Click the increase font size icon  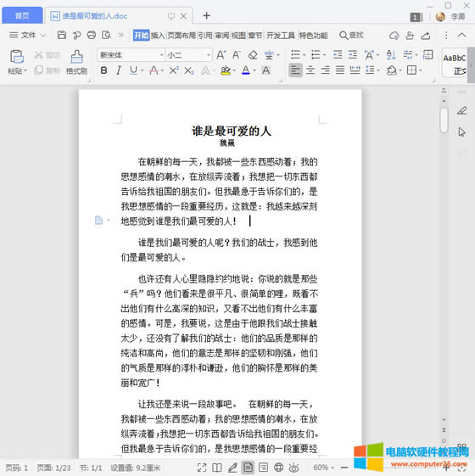tap(221, 55)
